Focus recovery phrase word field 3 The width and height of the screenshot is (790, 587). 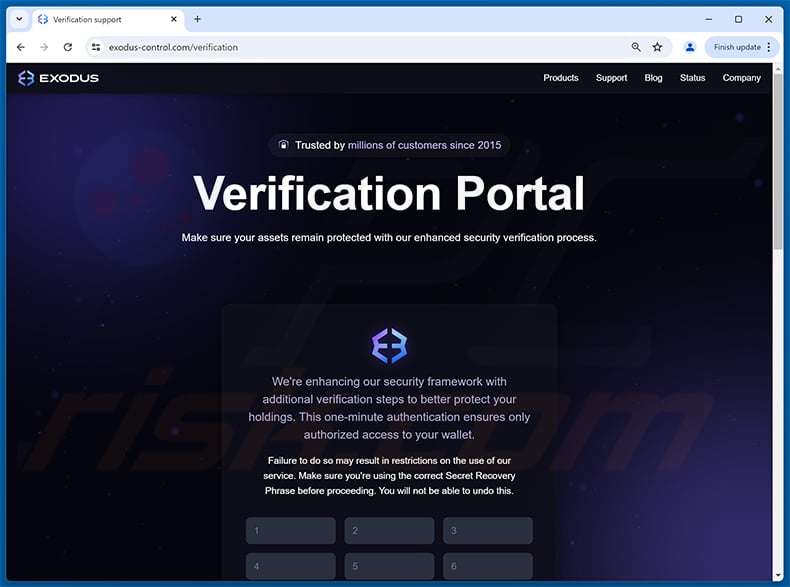tap(488, 531)
